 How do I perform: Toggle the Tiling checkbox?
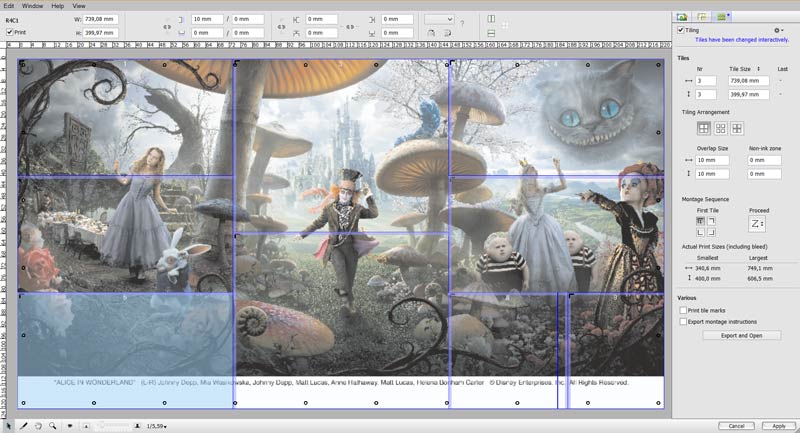(681, 30)
